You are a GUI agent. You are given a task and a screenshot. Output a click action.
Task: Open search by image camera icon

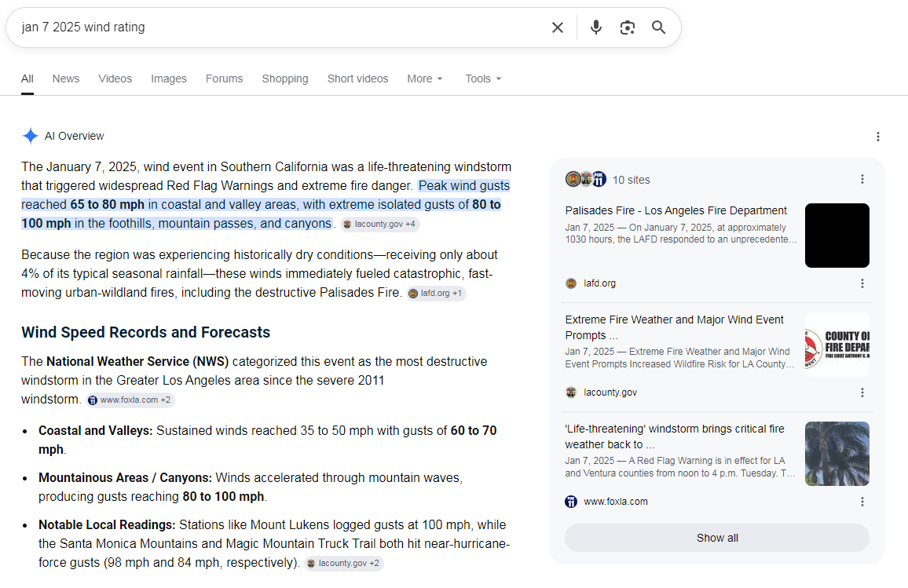point(627,27)
